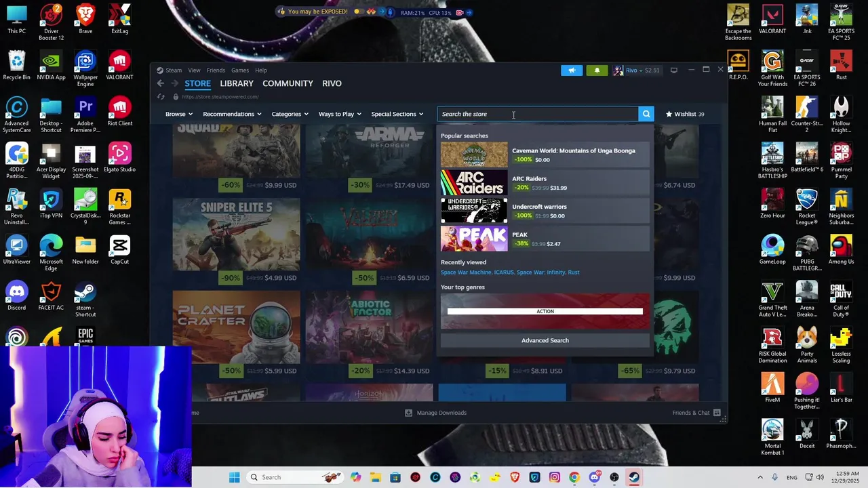The width and height of the screenshot is (868, 488).
Task: Open Brave browser desktop icon
Action: pos(85,20)
